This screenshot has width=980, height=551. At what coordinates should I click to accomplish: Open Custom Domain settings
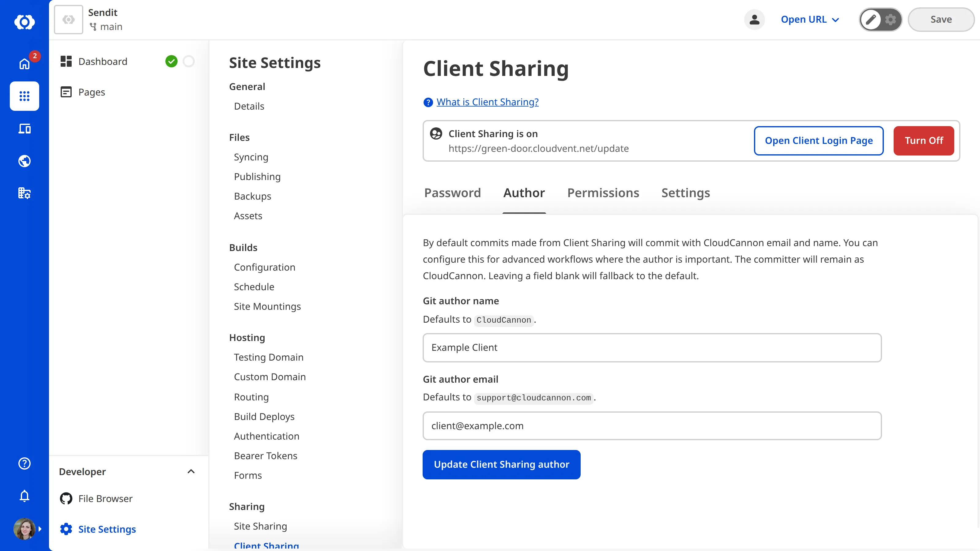pyautogui.click(x=270, y=377)
